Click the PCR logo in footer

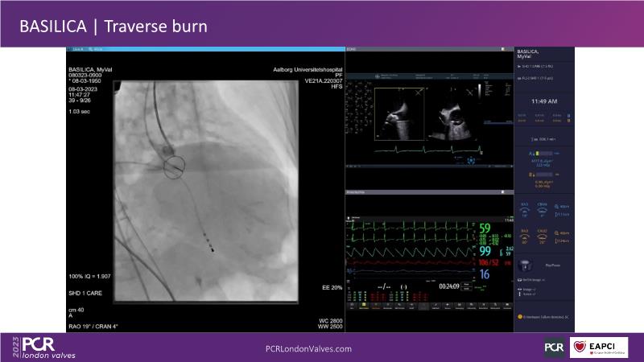[x=554, y=348]
